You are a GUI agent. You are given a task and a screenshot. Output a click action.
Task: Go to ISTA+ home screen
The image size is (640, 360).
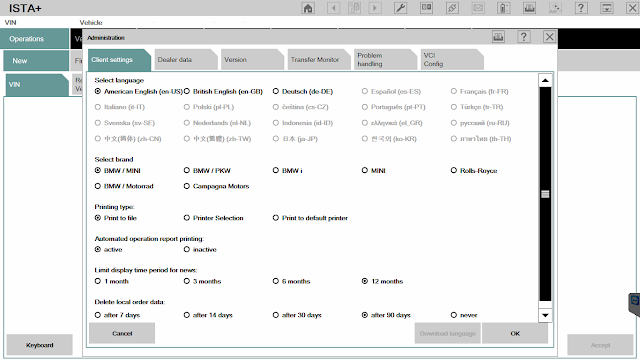click(x=308, y=8)
